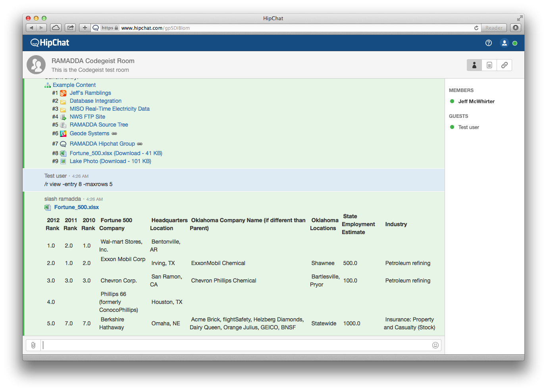
Task: Click the icon beside NWS FTP Site
Action: (63, 117)
